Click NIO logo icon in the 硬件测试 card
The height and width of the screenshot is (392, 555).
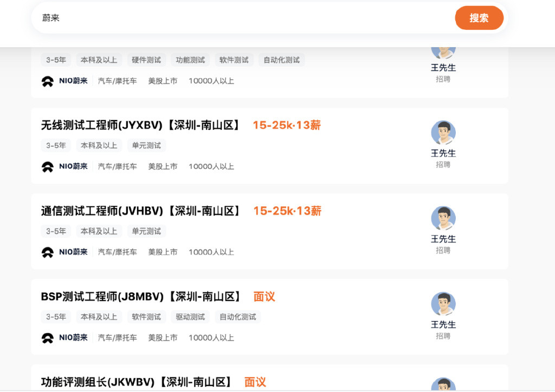pyautogui.click(x=48, y=81)
